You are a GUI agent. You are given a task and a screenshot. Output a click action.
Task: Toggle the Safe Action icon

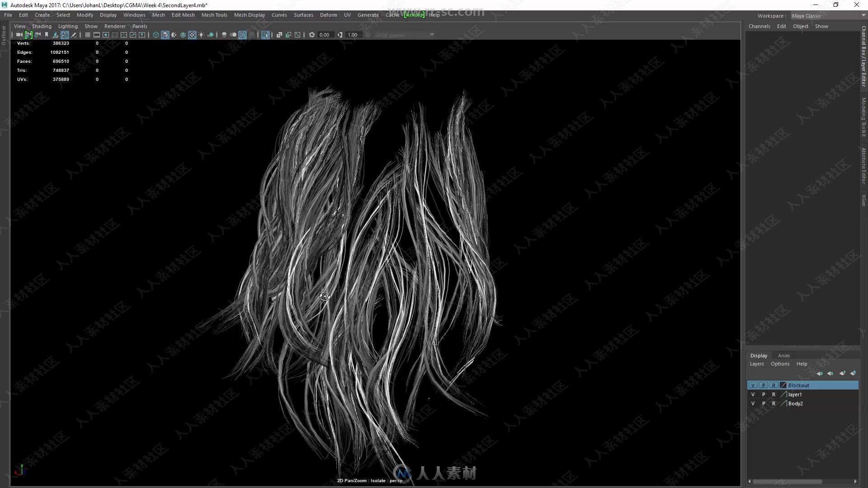coord(133,35)
